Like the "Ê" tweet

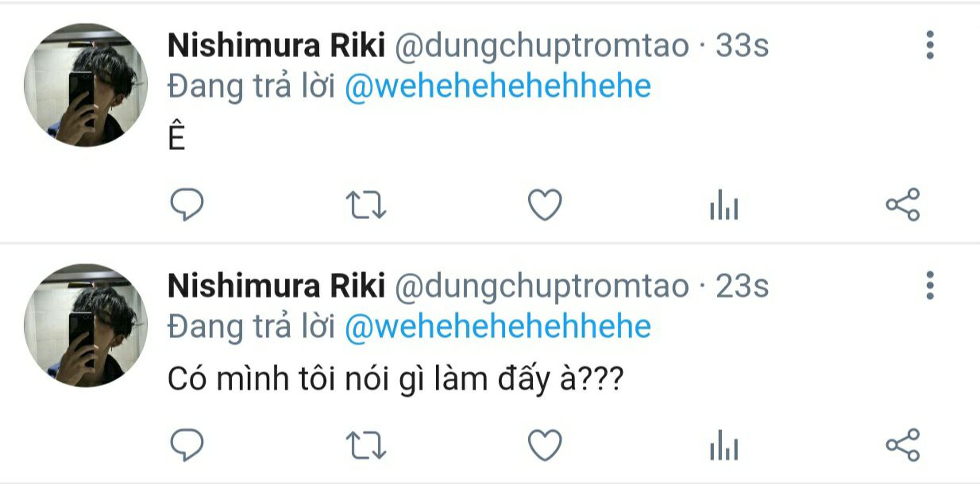click(x=545, y=206)
